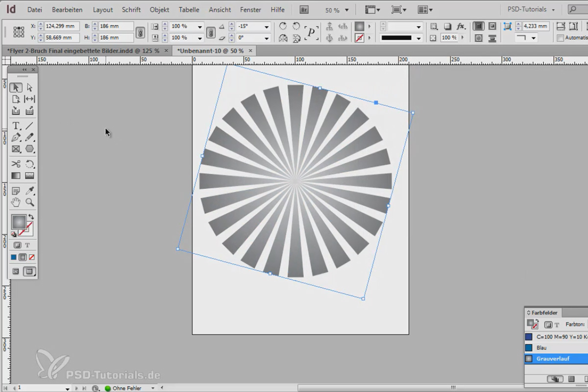This screenshot has width=588, height=392.
Task: Apply gradient button in Tools panel
Action: 23,257
